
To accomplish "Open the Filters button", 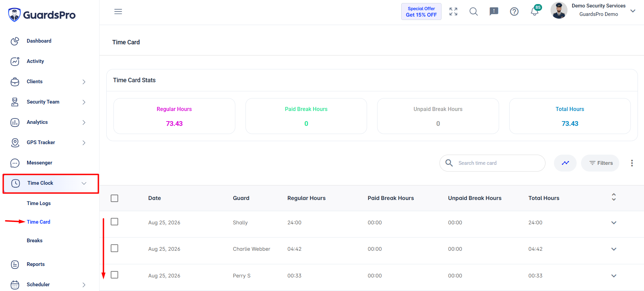I will 600,163.
